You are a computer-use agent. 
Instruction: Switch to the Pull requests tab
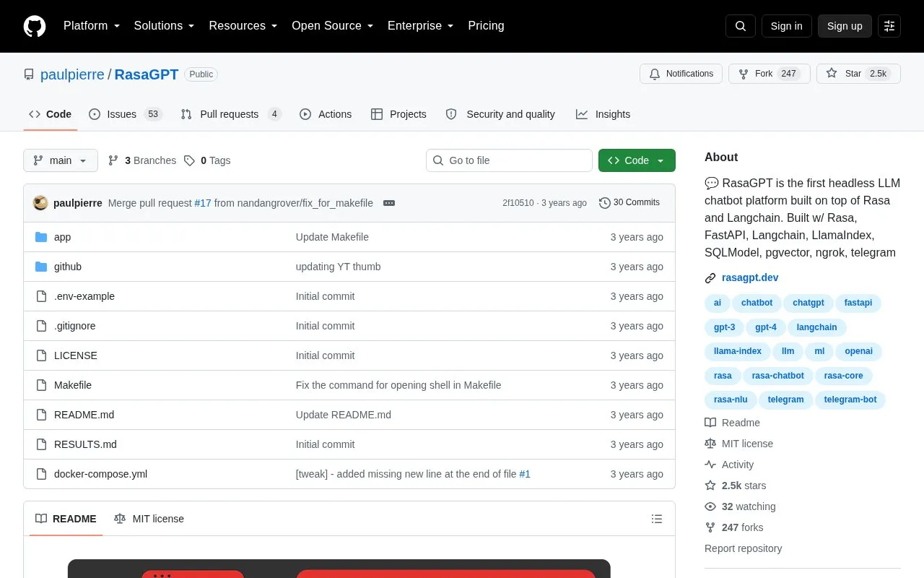coord(231,114)
